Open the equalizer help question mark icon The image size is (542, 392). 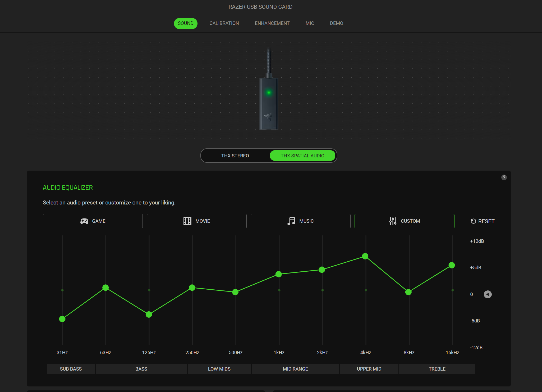pyautogui.click(x=504, y=177)
